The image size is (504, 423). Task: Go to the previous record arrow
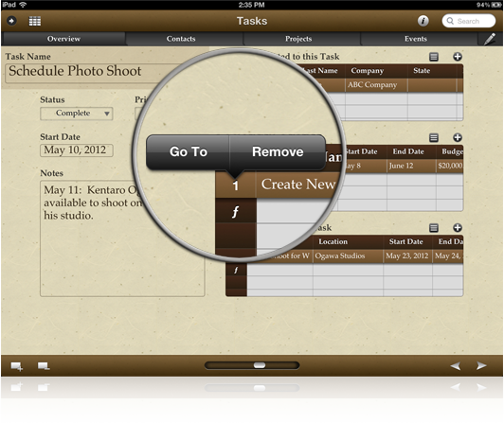(x=456, y=366)
